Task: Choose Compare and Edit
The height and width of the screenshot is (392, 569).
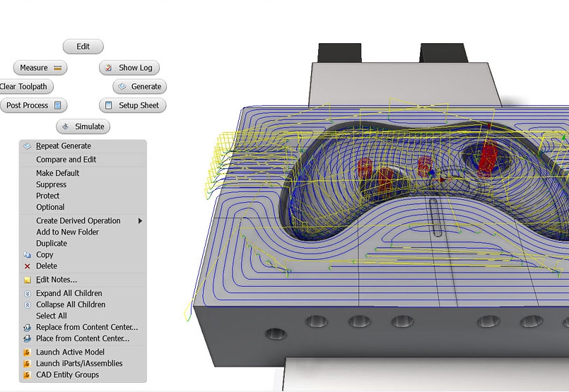Action: [x=66, y=160]
